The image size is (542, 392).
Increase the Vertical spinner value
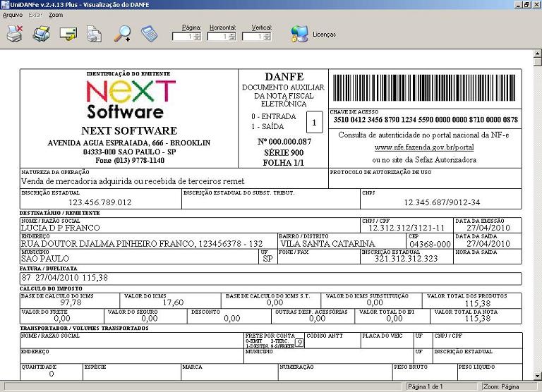[x=267, y=34]
